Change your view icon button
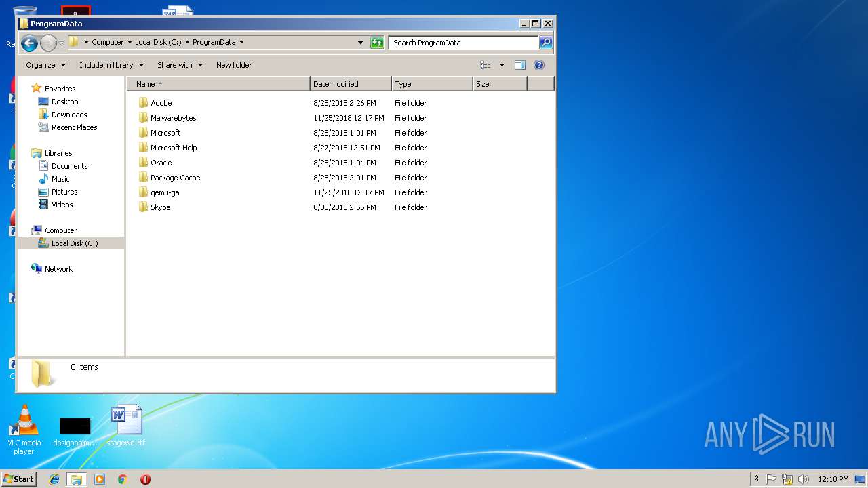Image resolution: width=868 pixels, height=488 pixels. coord(486,65)
